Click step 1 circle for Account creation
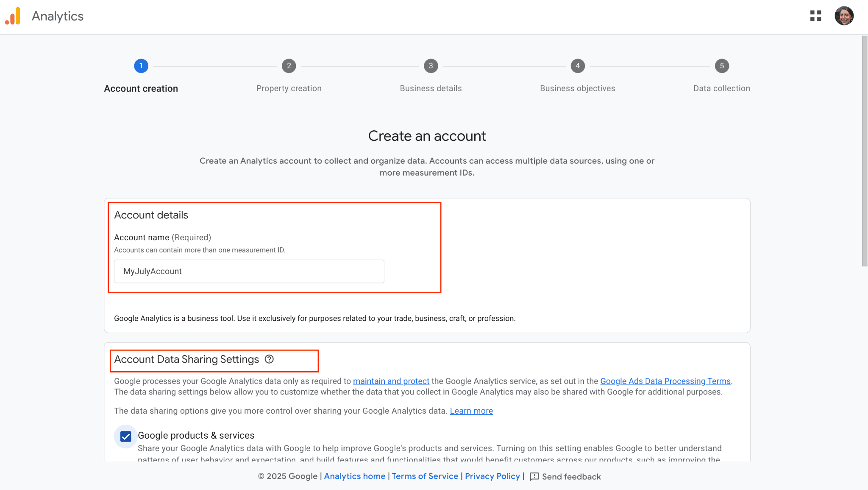The height and width of the screenshot is (490, 868). point(141,66)
